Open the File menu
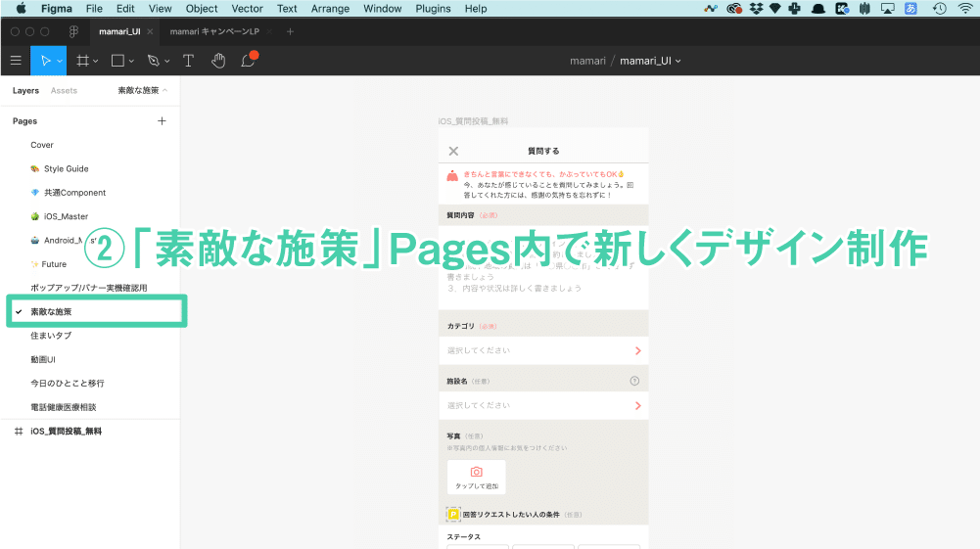Viewport: 980px width, 549px height. 94,9
